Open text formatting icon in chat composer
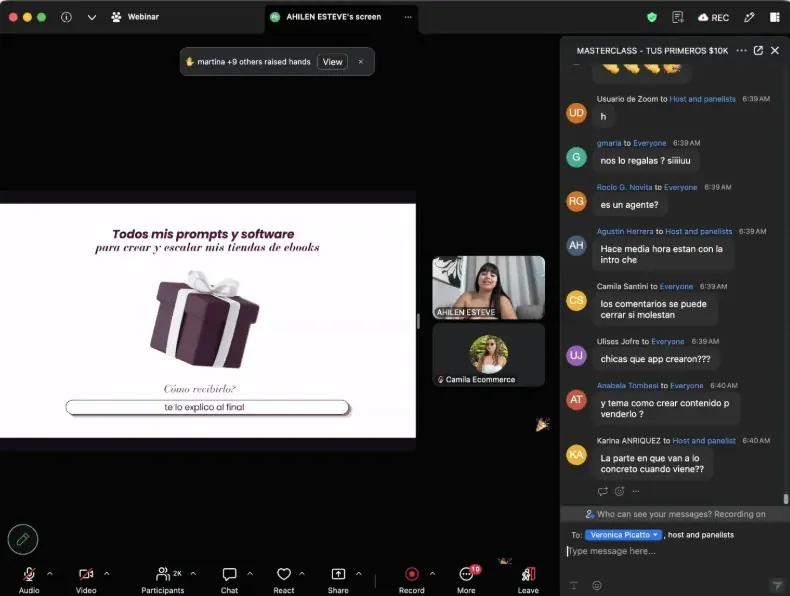Viewport: 790px width, 596px height. 574,585
